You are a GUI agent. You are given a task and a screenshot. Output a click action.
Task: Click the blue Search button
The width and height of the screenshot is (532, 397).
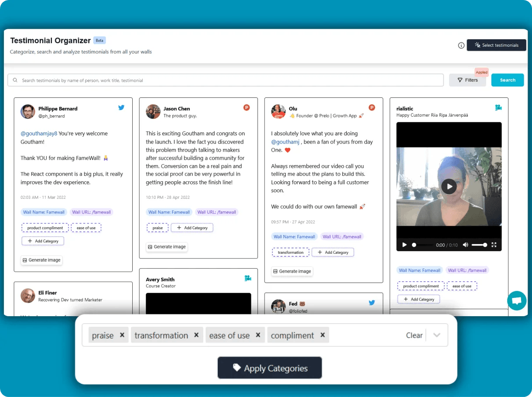[508, 80]
